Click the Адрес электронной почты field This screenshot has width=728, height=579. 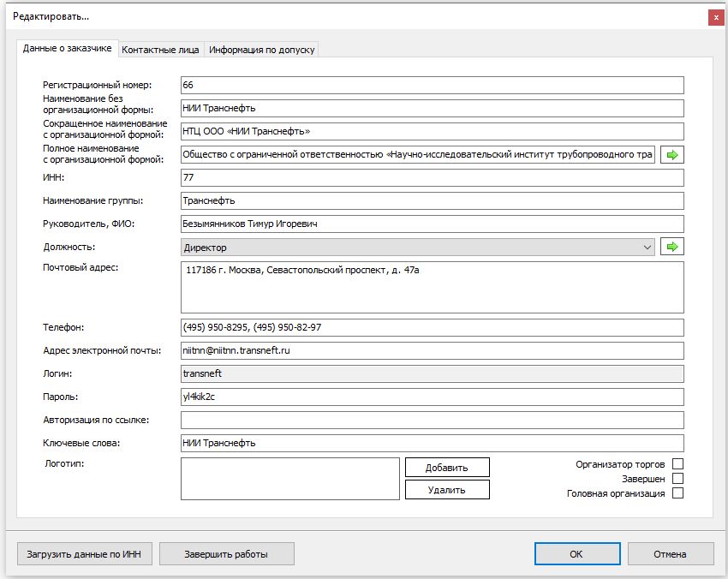tap(433, 350)
